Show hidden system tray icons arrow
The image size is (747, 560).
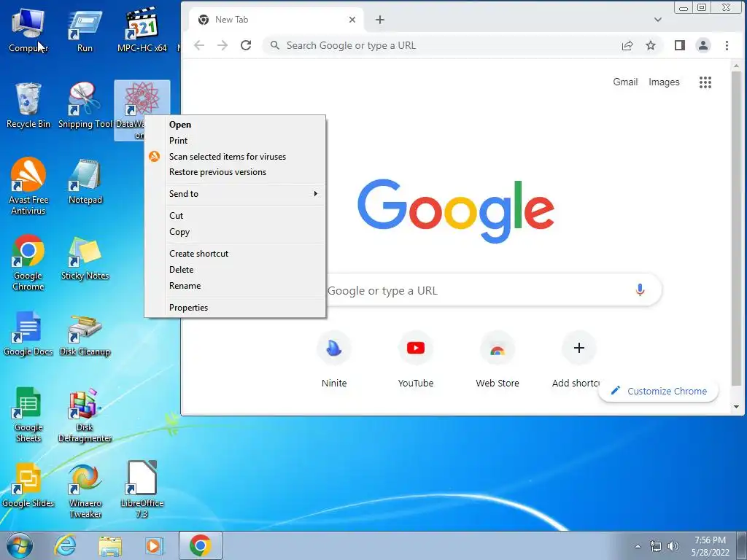click(638, 546)
